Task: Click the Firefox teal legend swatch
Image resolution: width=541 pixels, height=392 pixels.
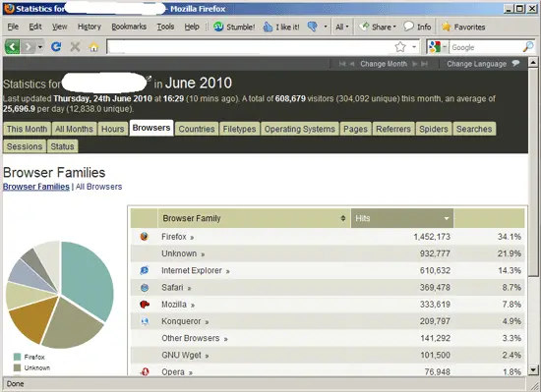Action: coord(18,357)
